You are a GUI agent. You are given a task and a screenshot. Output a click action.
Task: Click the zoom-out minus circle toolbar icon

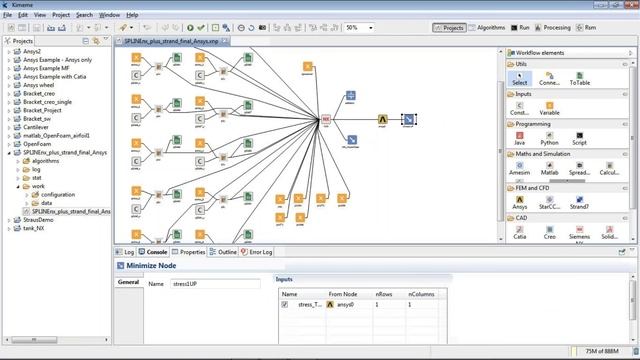point(241,28)
